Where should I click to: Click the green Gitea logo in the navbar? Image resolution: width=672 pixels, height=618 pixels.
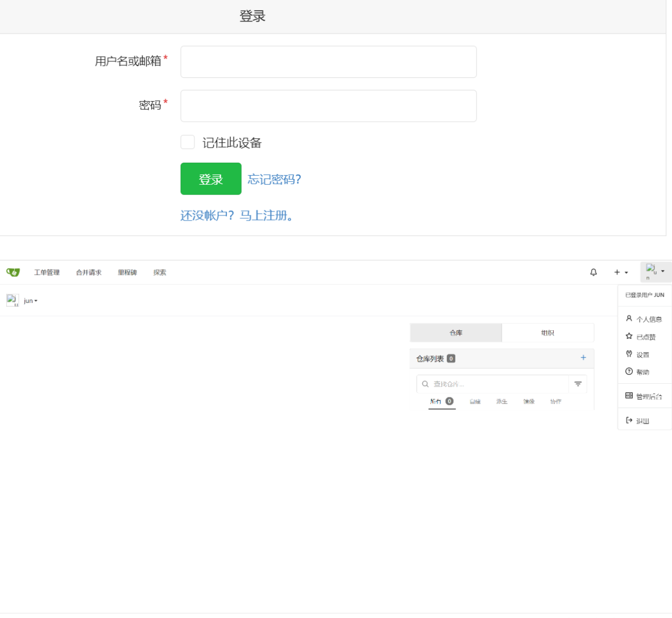click(13, 272)
